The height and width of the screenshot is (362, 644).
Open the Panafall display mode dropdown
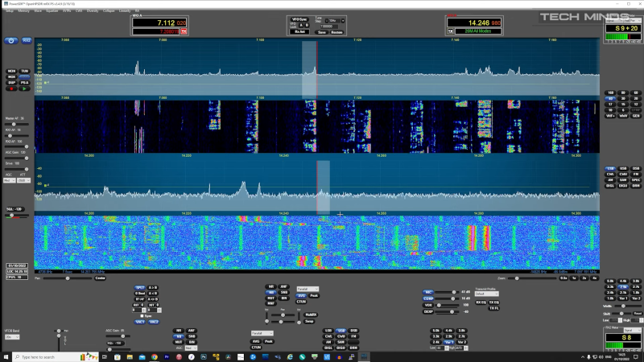click(x=307, y=289)
